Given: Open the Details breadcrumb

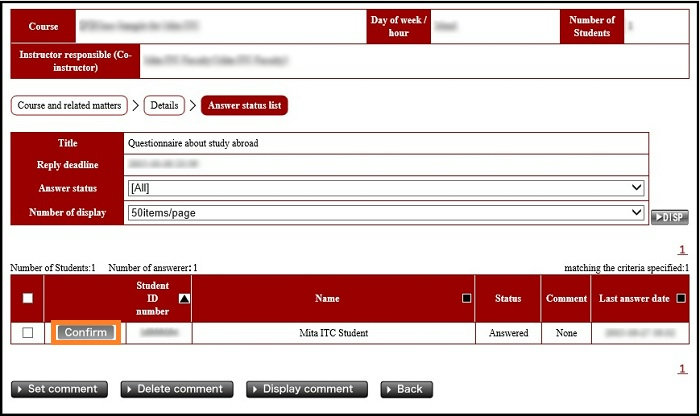Looking at the screenshot, I should (164, 105).
